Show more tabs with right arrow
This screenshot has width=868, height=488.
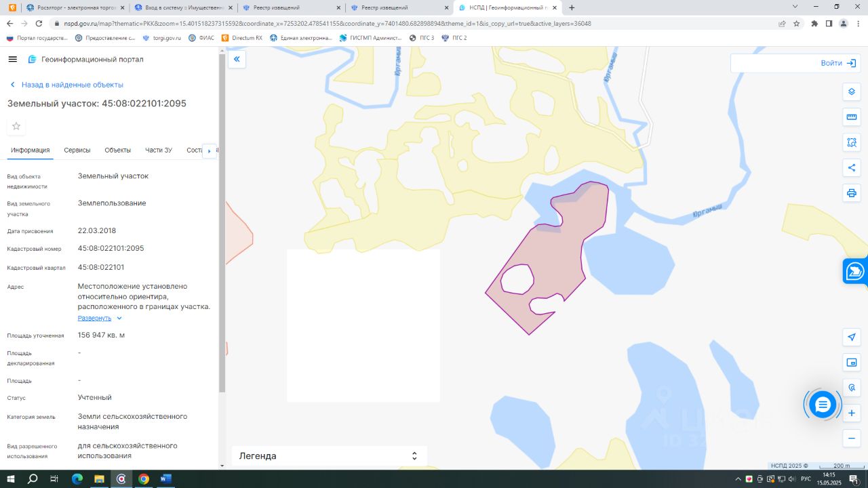pos(210,150)
